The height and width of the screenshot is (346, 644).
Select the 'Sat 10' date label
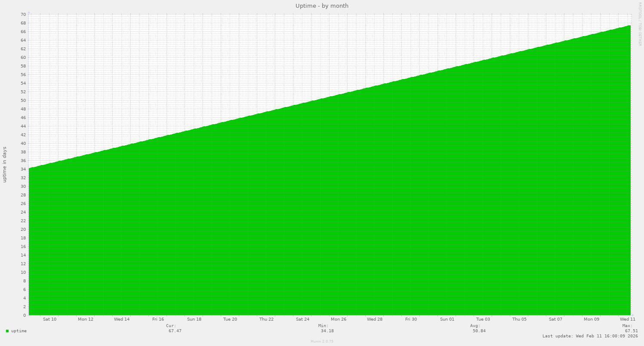coord(49,319)
